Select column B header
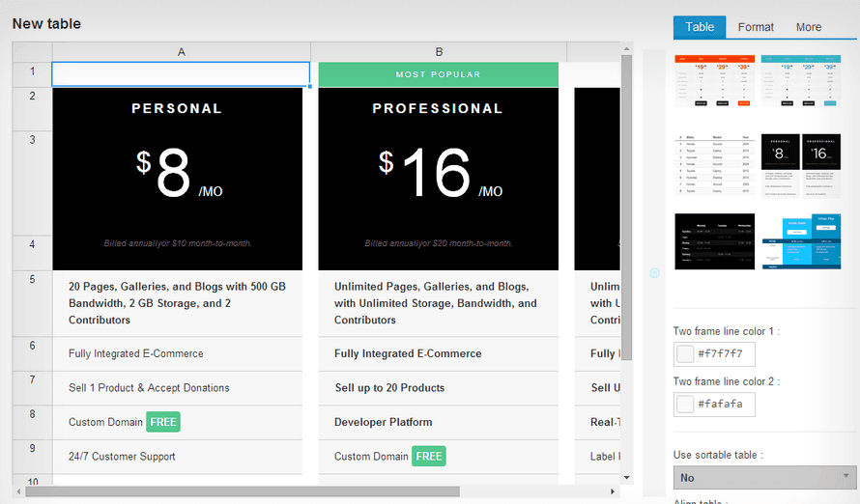The height and width of the screenshot is (504, 860). (x=439, y=51)
